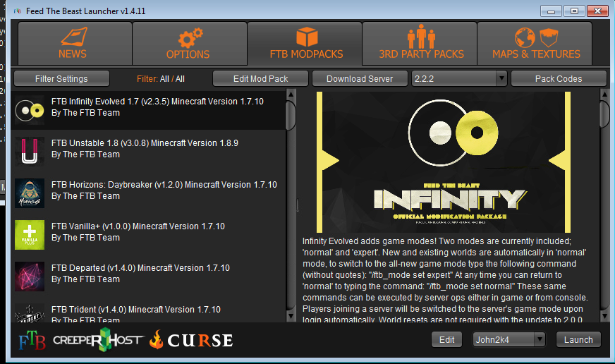Click the FTB logo at bottom
Image resolution: width=615 pixels, height=364 pixels.
32,340
